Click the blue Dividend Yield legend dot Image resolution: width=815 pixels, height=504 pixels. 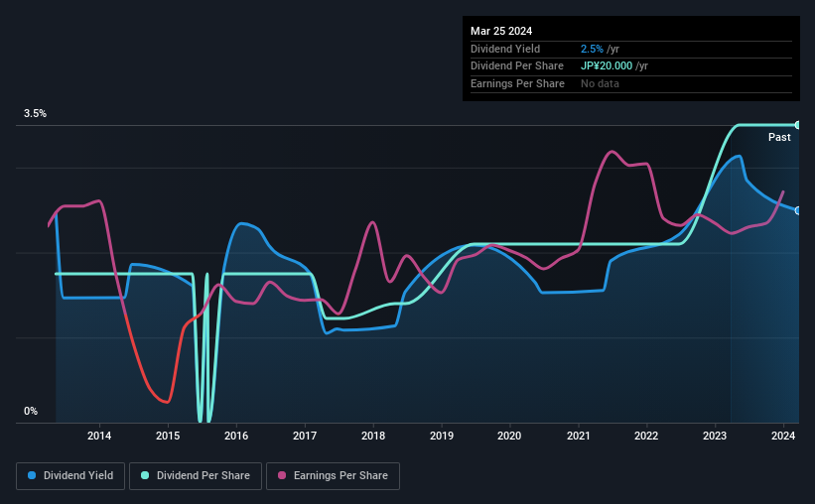(32, 475)
